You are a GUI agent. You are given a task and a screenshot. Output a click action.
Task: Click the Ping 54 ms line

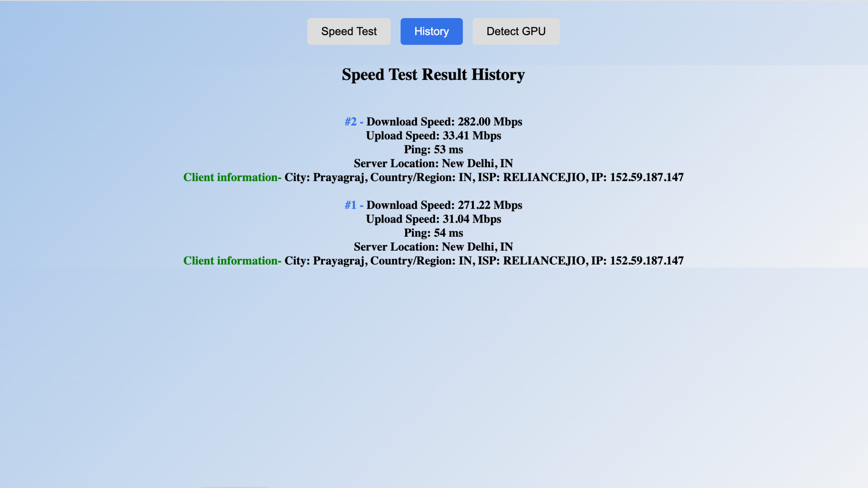pos(433,233)
